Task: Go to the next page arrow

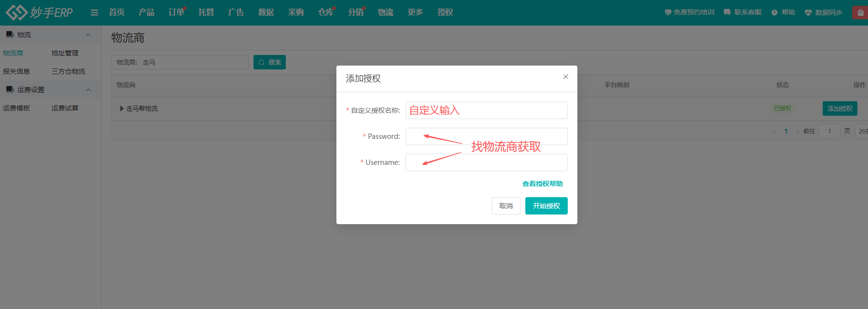Action: pyautogui.click(x=798, y=131)
